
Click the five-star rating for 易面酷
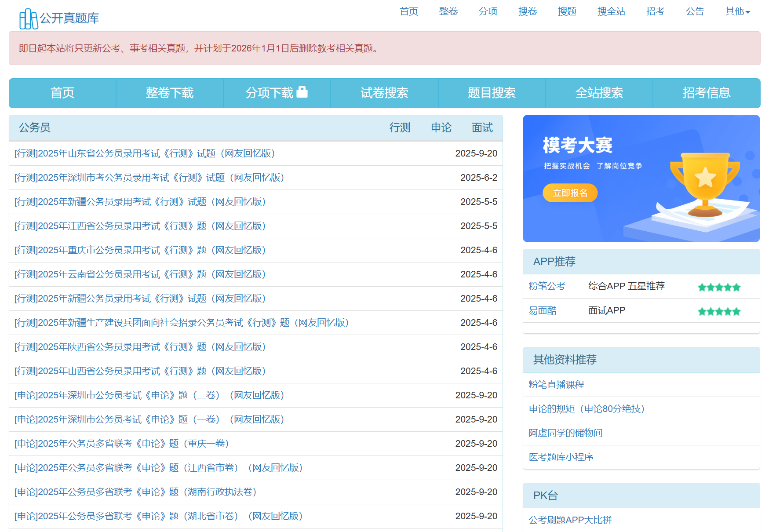tap(719, 311)
